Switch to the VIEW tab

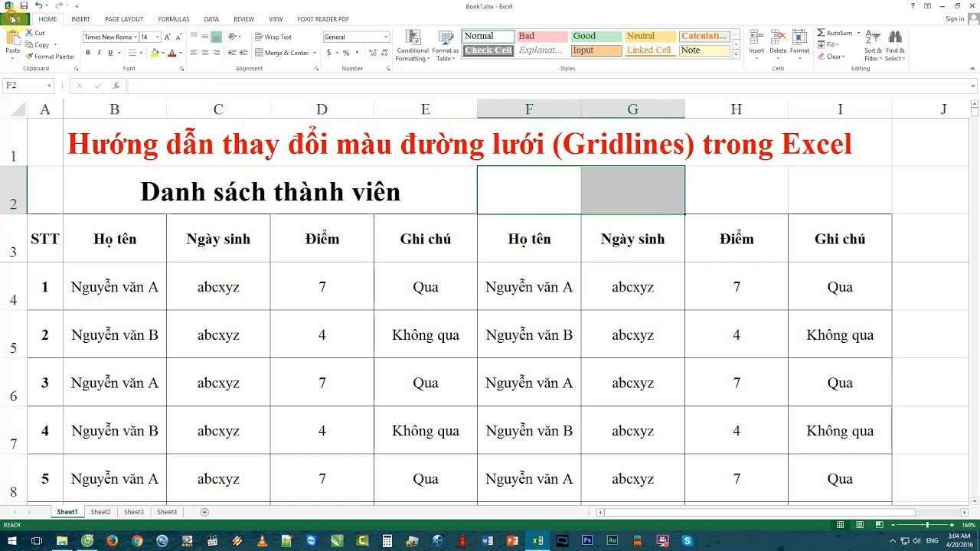pyautogui.click(x=276, y=19)
